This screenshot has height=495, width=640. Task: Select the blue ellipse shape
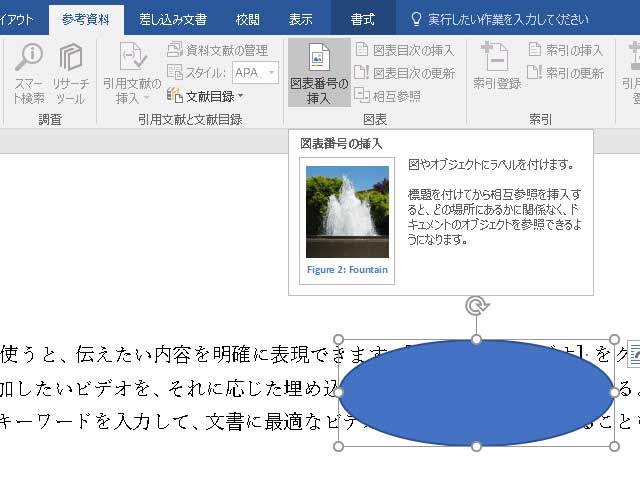[x=476, y=393]
